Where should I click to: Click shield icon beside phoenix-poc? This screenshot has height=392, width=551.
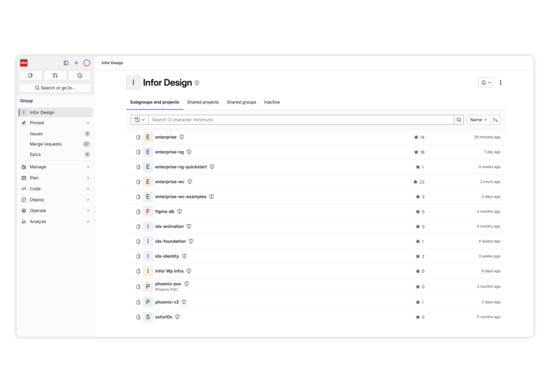(x=187, y=284)
